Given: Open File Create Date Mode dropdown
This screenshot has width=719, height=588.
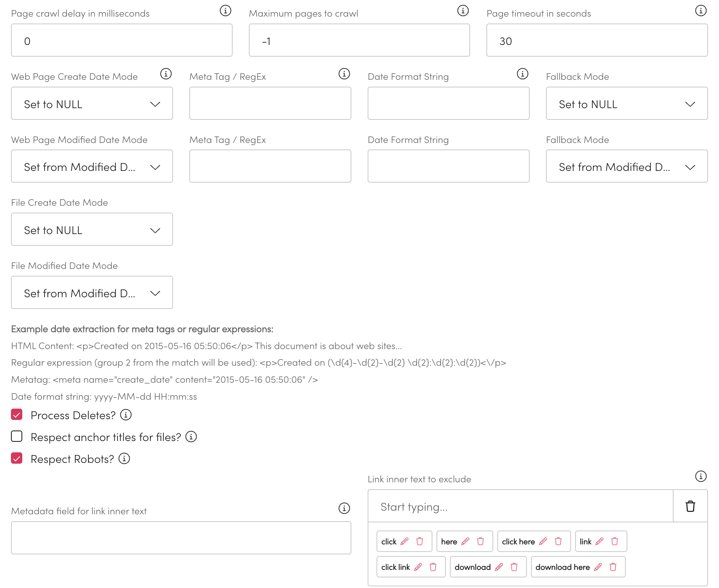Looking at the screenshot, I should 92,230.
